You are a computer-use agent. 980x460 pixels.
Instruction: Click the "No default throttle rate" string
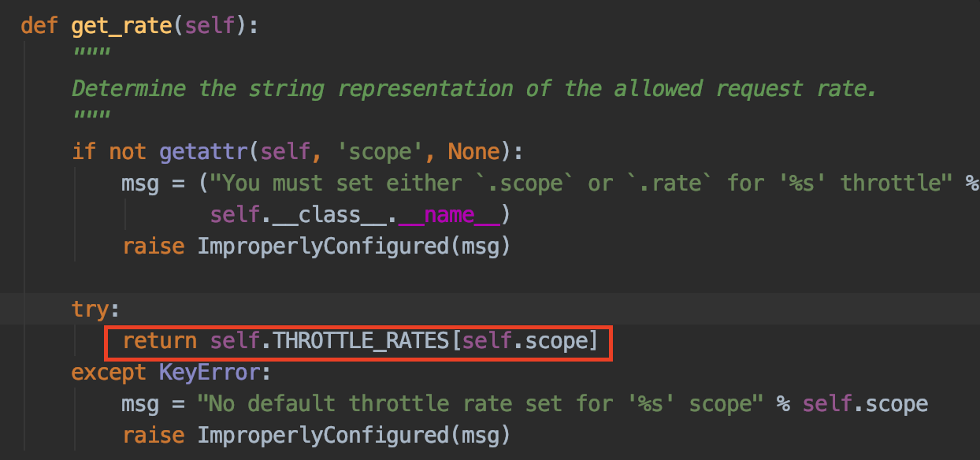(481, 403)
